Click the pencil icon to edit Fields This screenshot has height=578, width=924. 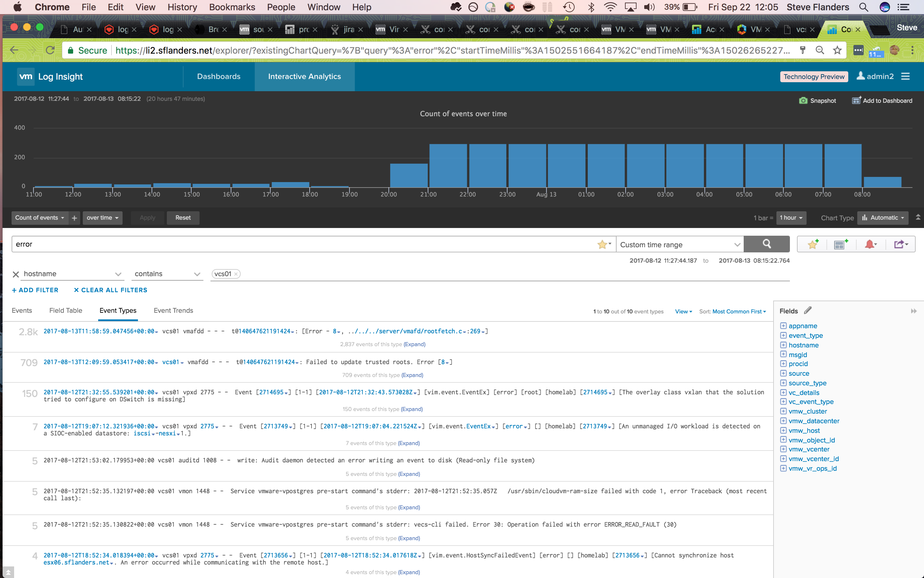click(808, 311)
